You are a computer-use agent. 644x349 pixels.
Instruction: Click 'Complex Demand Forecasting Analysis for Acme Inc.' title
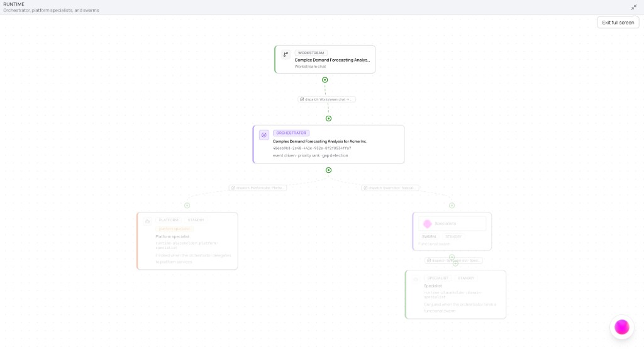click(x=320, y=141)
